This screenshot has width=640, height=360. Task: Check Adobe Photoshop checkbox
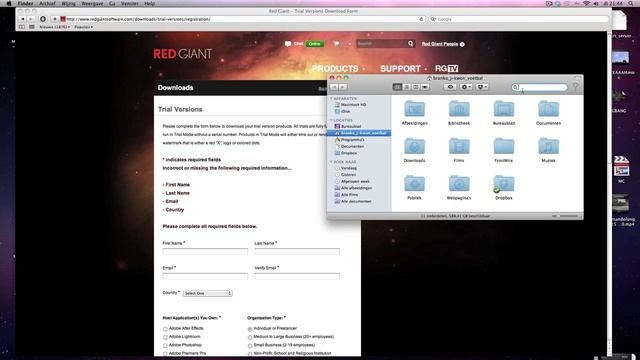point(165,345)
